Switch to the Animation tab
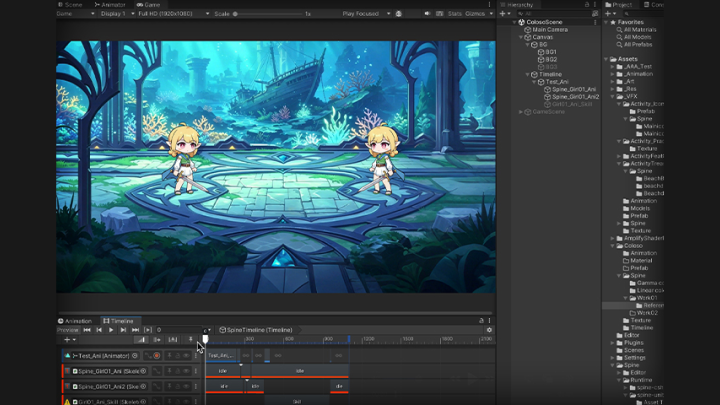 (75, 321)
